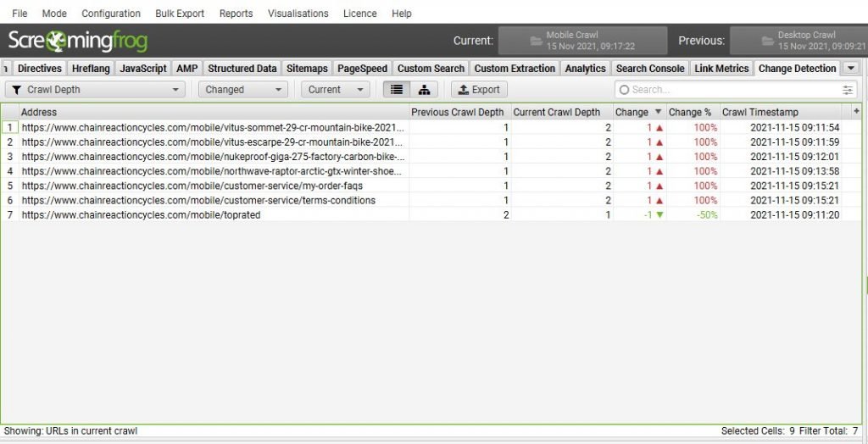Click the red up arrow in row 1
This screenshot has height=444, width=868.
[x=659, y=127]
